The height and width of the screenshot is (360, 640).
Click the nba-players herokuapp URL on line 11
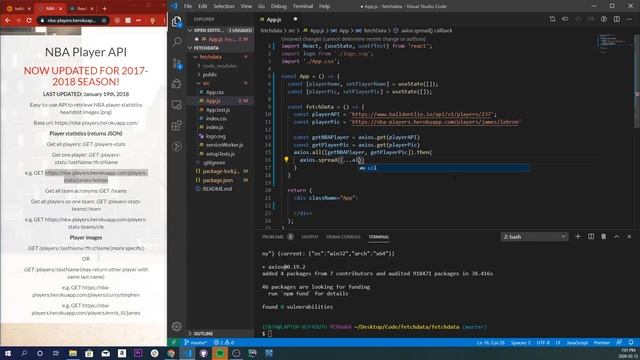click(x=435, y=122)
